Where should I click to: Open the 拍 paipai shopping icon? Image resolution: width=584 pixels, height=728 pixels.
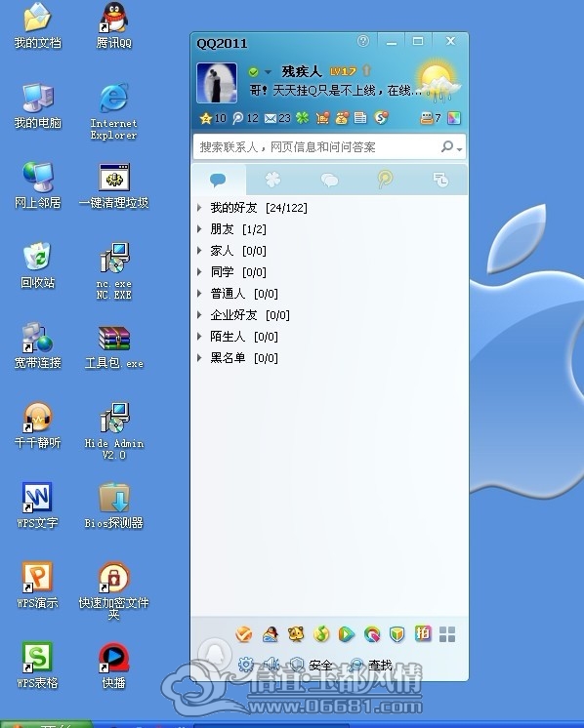[x=422, y=633]
